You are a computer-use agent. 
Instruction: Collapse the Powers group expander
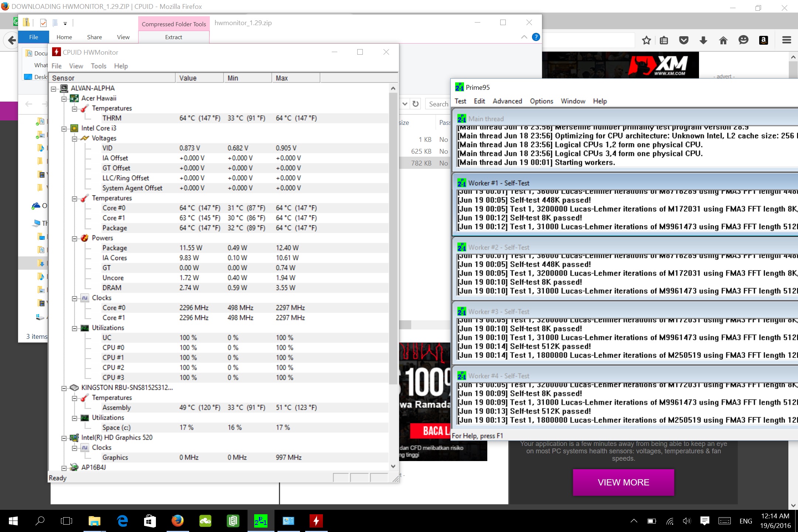click(74, 238)
